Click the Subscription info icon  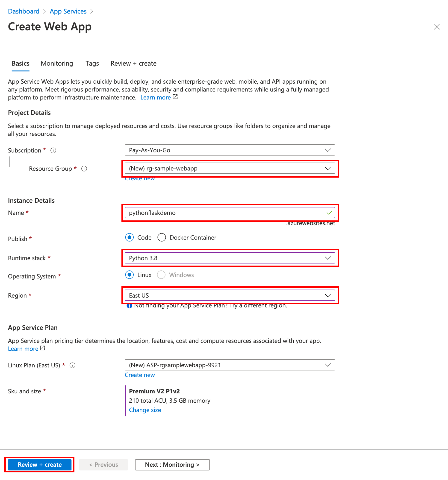(53, 150)
